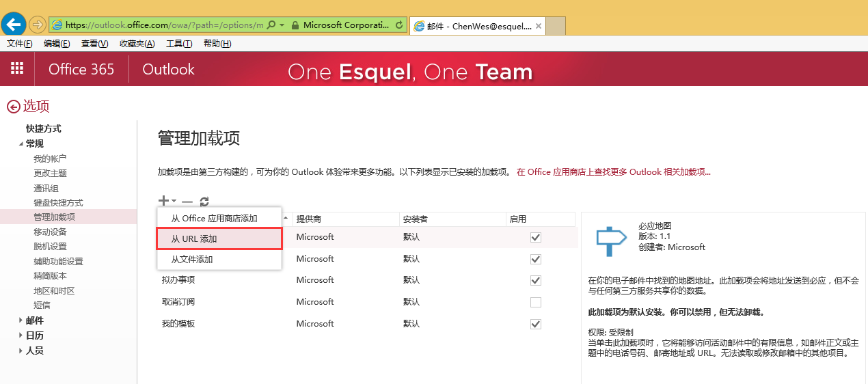Select 通讯组 in the options tree
This screenshot has height=384, width=868.
[x=46, y=189]
